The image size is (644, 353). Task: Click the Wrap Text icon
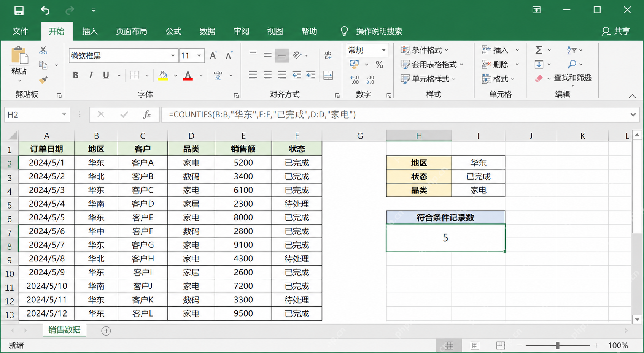point(328,55)
